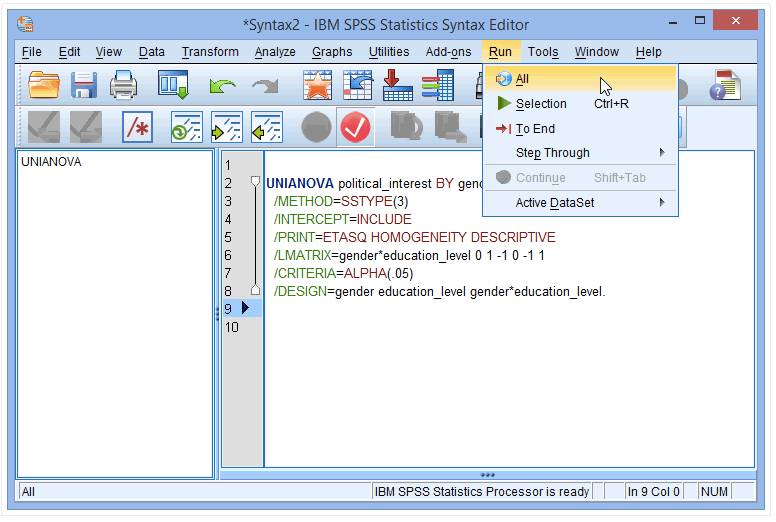
Task: Open the File menu
Action: pos(32,52)
